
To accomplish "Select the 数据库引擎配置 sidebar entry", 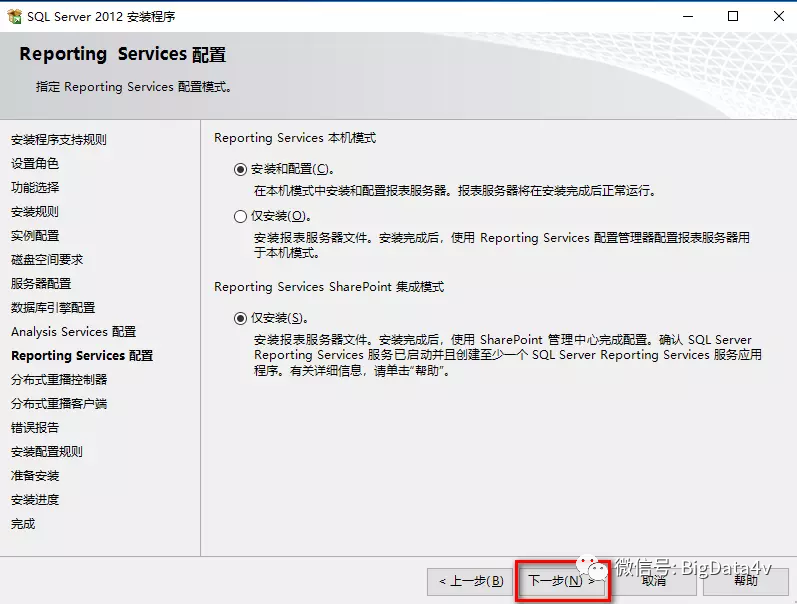I will 53,308.
